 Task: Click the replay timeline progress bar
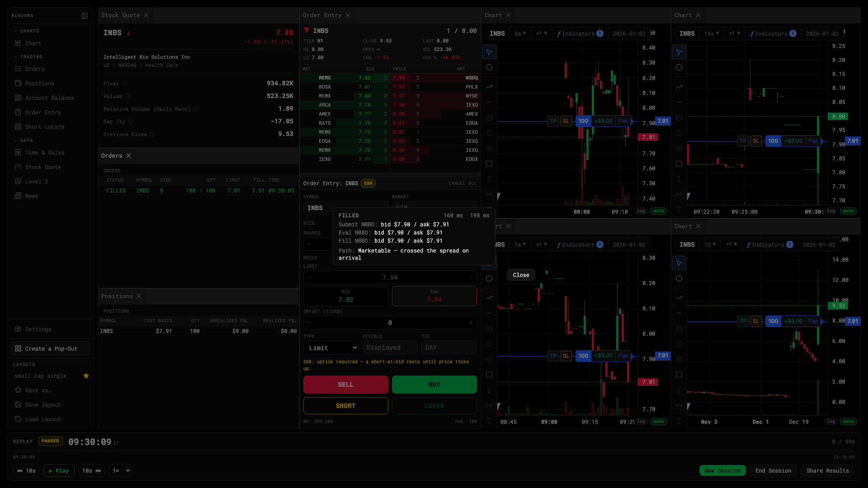(x=434, y=451)
